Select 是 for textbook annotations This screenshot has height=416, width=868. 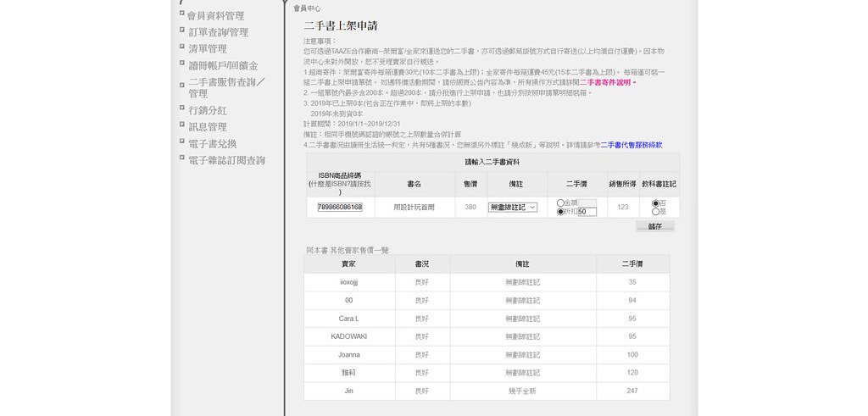(655, 211)
